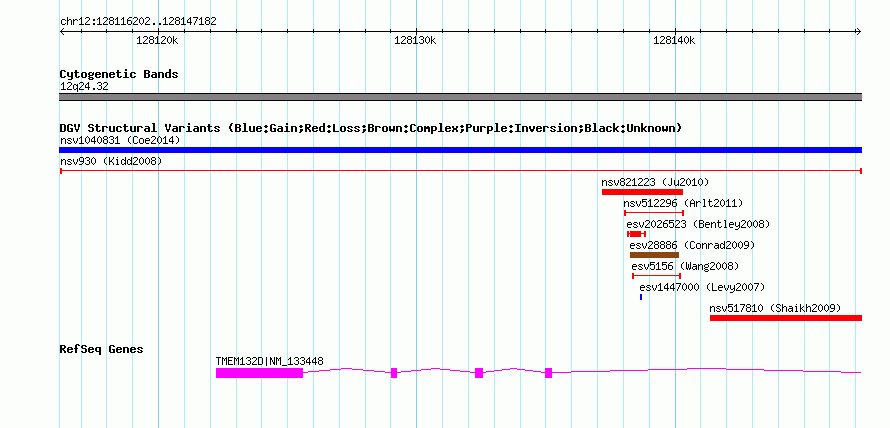Click the gray 12q24.32 cytogenetic band bar
Image resolution: width=890 pixels, height=428 pixels.
[460, 97]
